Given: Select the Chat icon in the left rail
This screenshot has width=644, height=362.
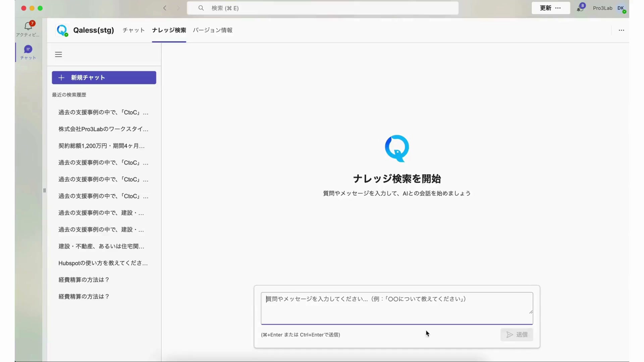Looking at the screenshot, I should pyautogui.click(x=28, y=50).
